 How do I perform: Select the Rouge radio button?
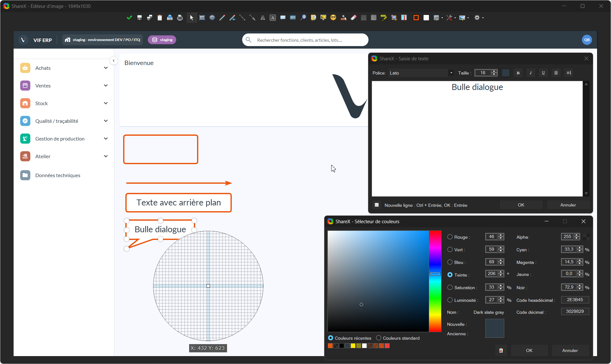450,237
